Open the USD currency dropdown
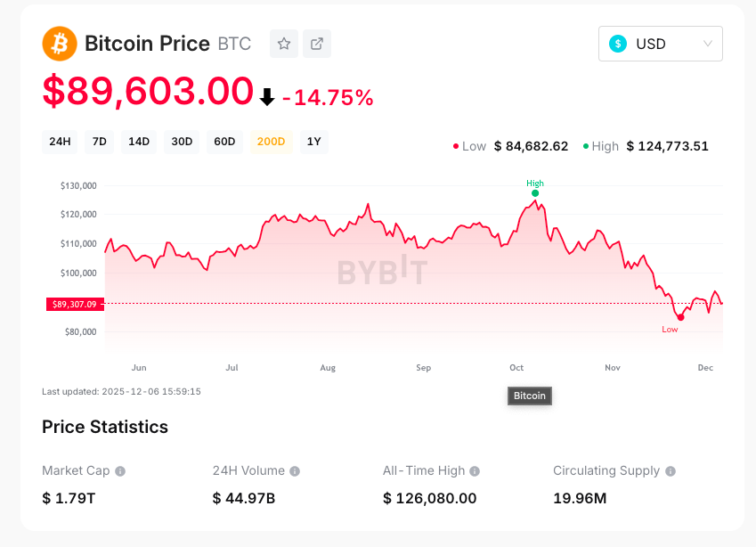This screenshot has width=756, height=547. point(660,44)
